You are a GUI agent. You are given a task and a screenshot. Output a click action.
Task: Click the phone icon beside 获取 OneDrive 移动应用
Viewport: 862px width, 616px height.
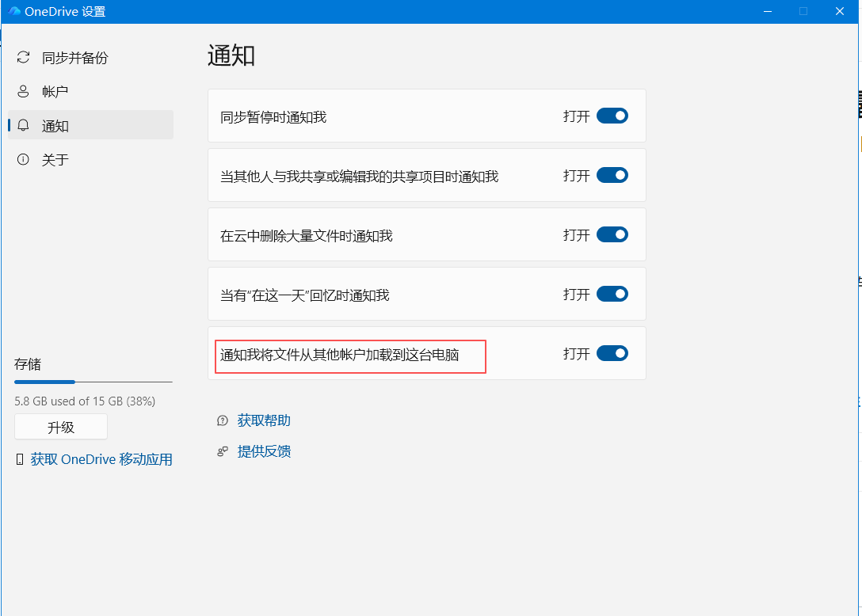click(x=20, y=459)
